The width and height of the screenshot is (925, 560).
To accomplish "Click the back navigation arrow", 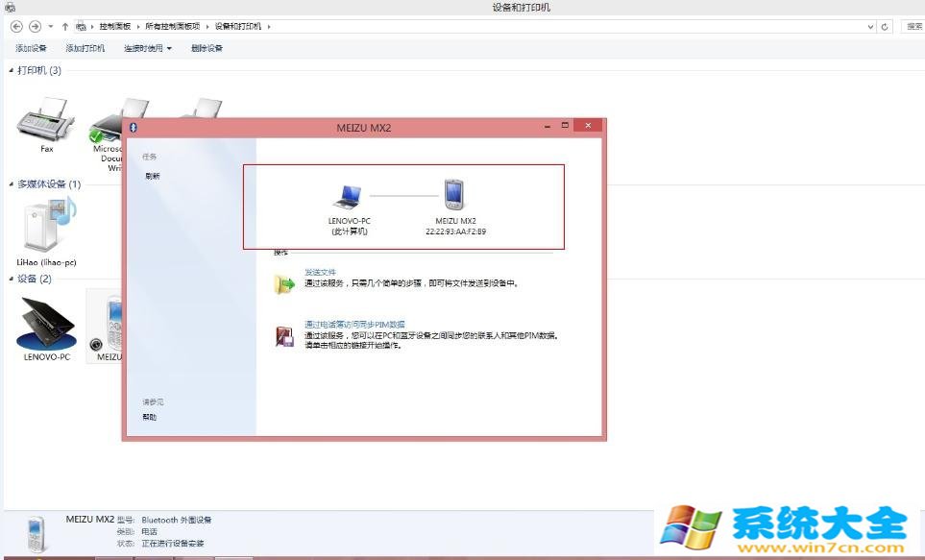I will coord(16,27).
